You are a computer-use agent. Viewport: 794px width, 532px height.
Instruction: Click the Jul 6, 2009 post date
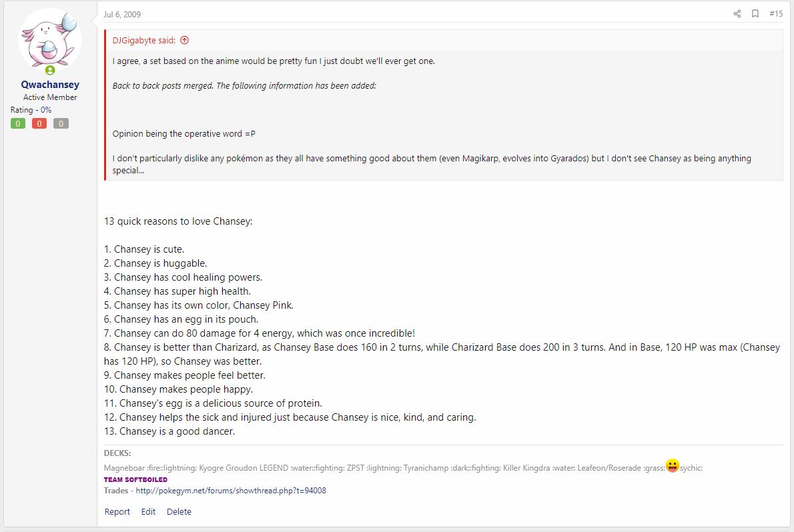(122, 15)
